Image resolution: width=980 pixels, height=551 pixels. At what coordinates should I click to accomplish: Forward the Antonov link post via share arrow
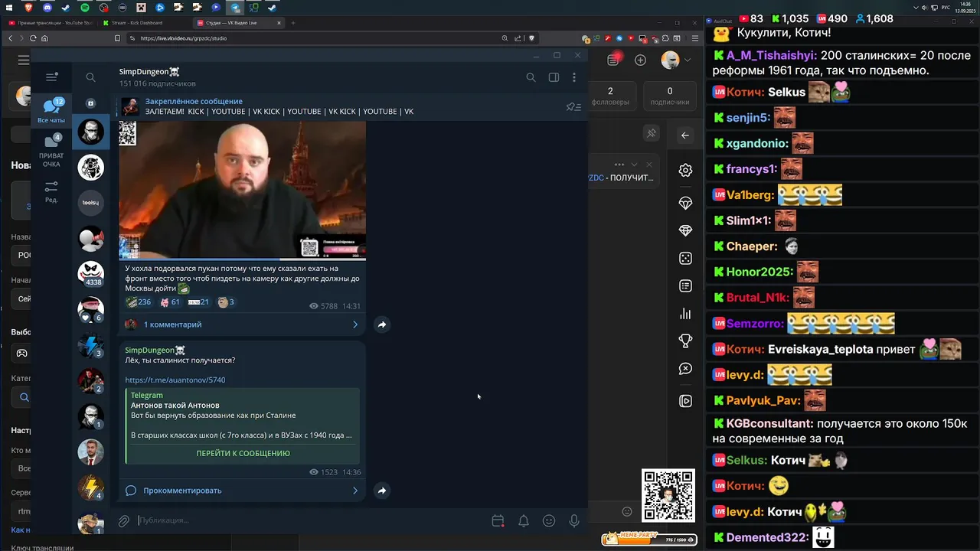click(382, 491)
